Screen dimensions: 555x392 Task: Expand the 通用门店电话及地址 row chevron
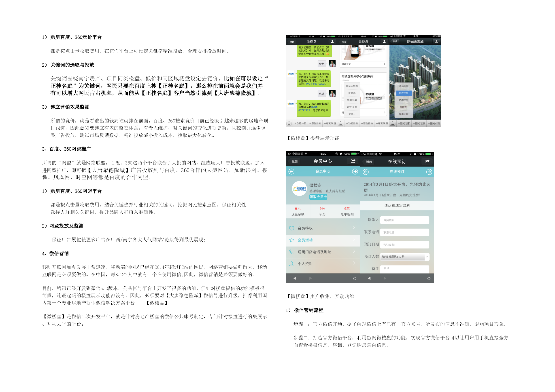point(354,251)
